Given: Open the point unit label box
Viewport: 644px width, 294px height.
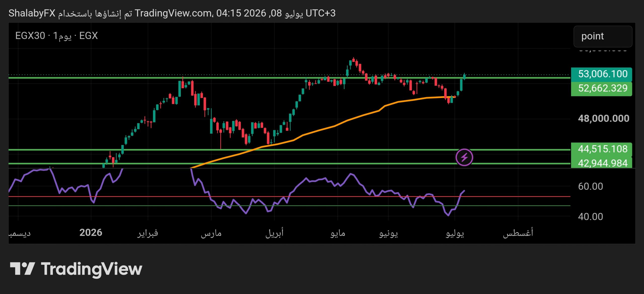Looking at the screenshot, I should coord(603,36).
